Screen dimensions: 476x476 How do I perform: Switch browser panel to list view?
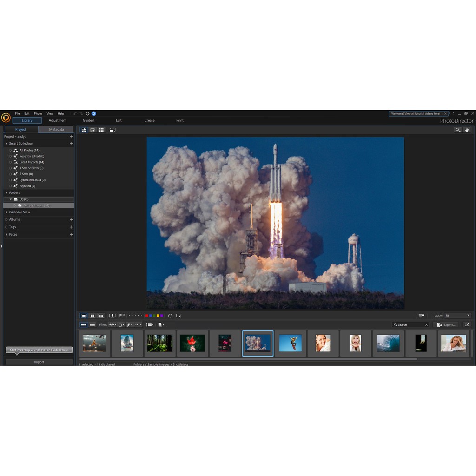[x=93, y=325]
